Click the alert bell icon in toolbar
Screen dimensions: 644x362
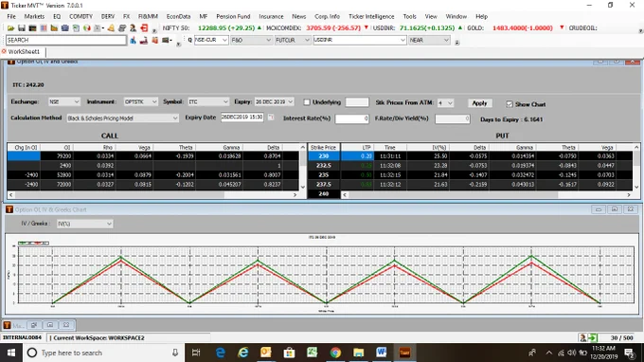[111, 27]
